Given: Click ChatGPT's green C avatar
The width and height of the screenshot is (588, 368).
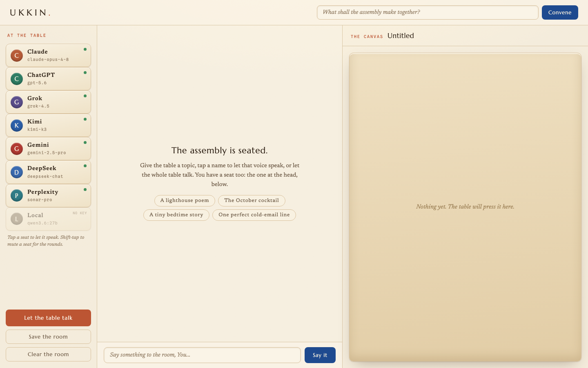Looking at the screenshot, I should pyautogui.click(x=17, y=79).
